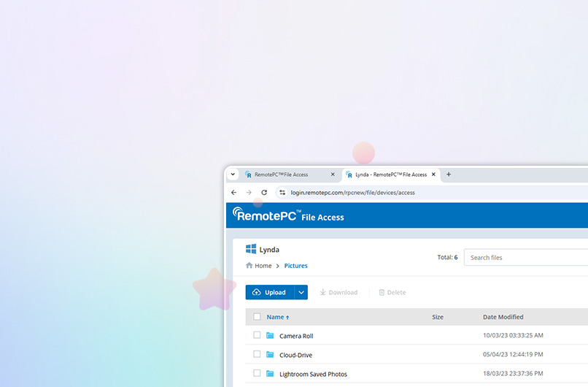The width and height of the screenshot is (588, 387).
Task: Check the Lightroom Saved Photos checkbox
Action: click(257, 373)
